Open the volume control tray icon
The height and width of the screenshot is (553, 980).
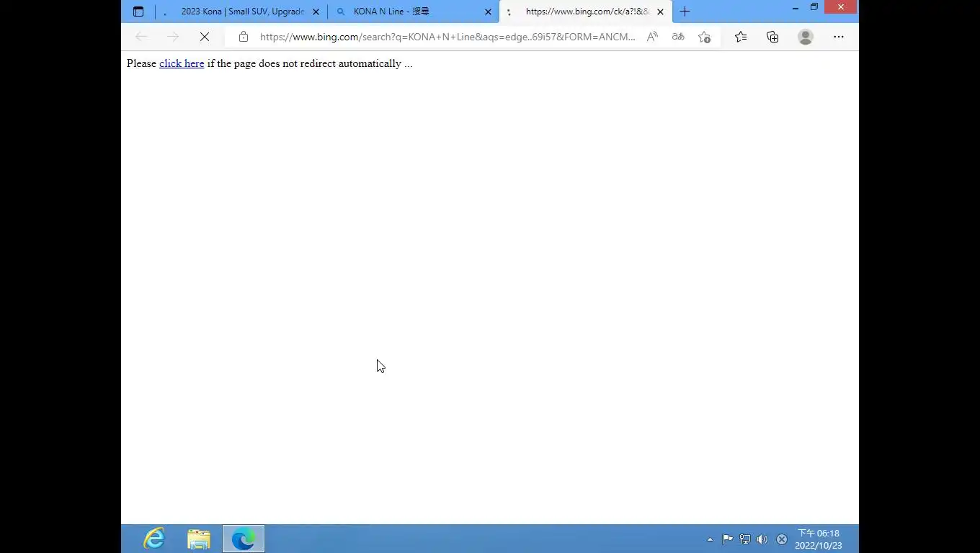762,539
